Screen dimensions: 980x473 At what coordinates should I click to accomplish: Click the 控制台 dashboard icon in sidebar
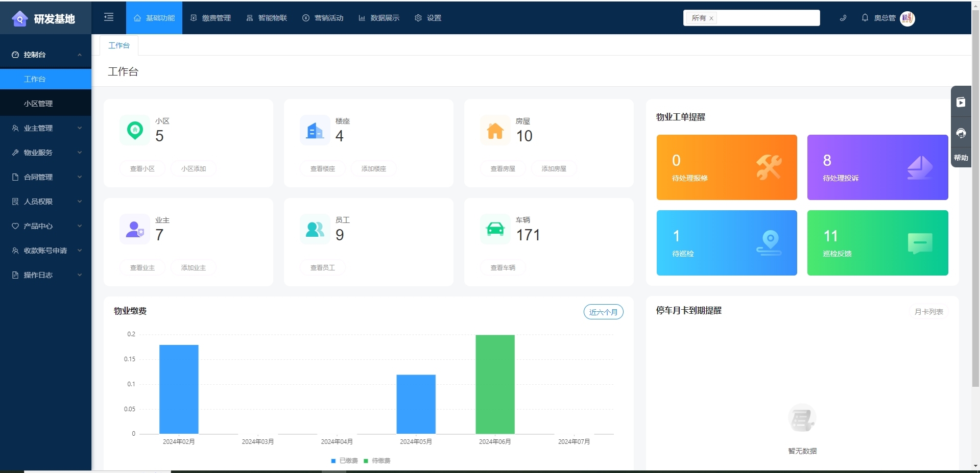tap(15, 55)
